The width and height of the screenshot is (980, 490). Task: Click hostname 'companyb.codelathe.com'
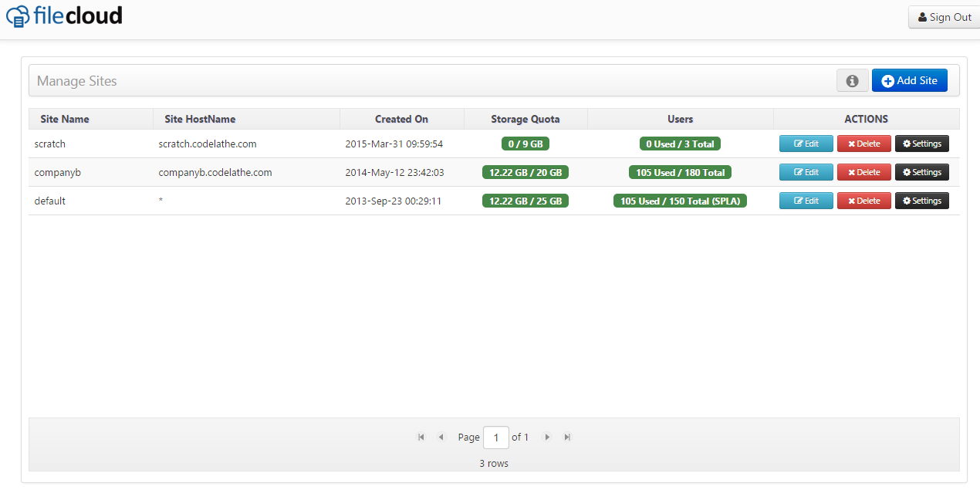click(215, 172)
